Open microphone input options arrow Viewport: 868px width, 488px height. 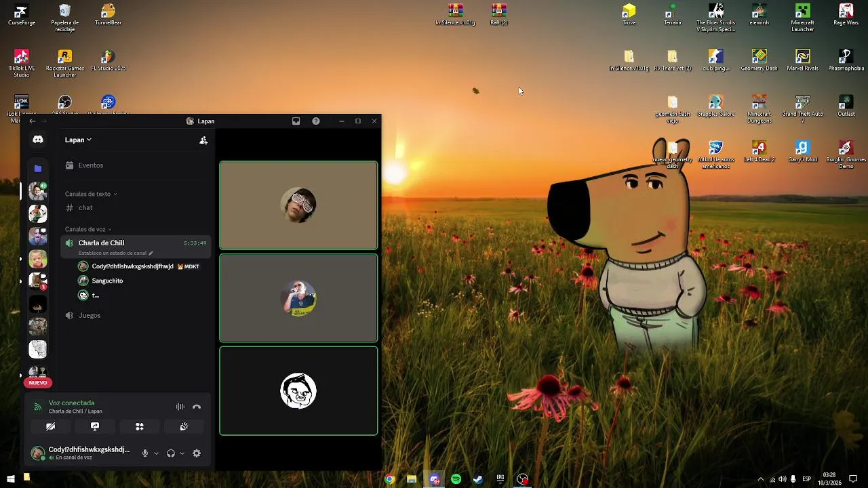[156, 453]
